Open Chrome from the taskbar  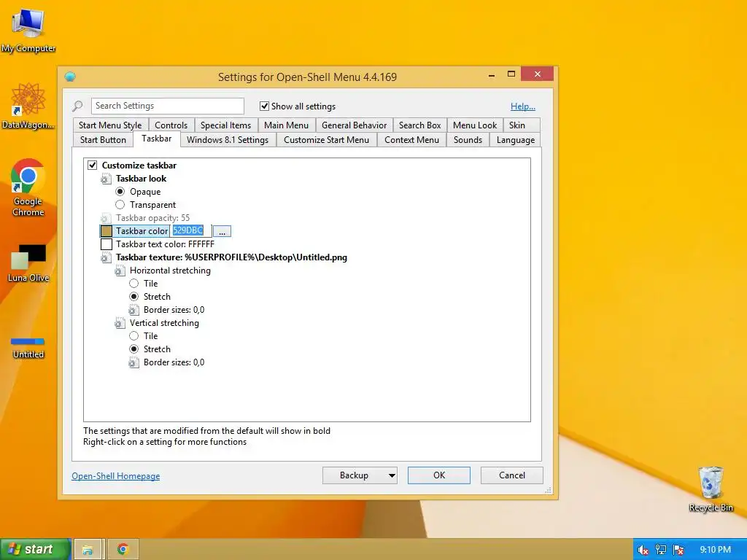coord(123,550)
